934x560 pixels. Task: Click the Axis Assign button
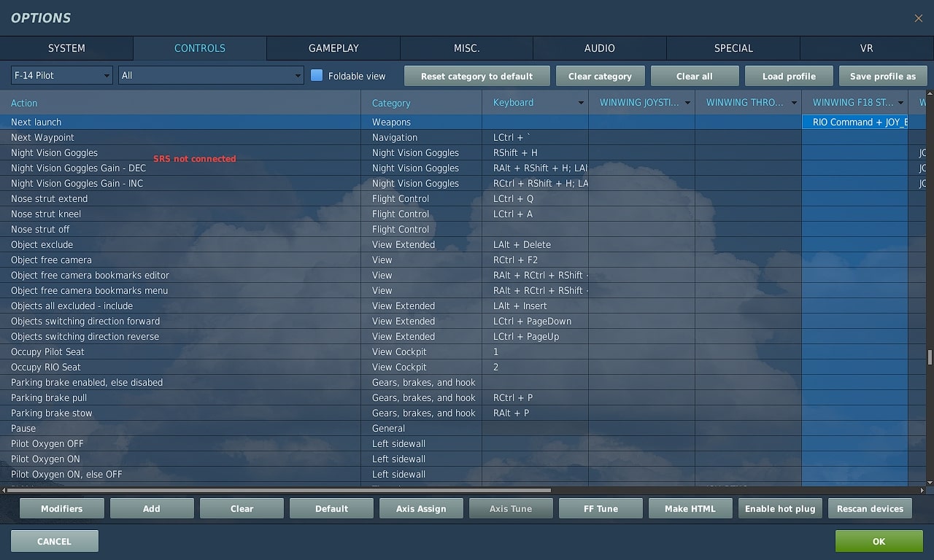[421, 509]
